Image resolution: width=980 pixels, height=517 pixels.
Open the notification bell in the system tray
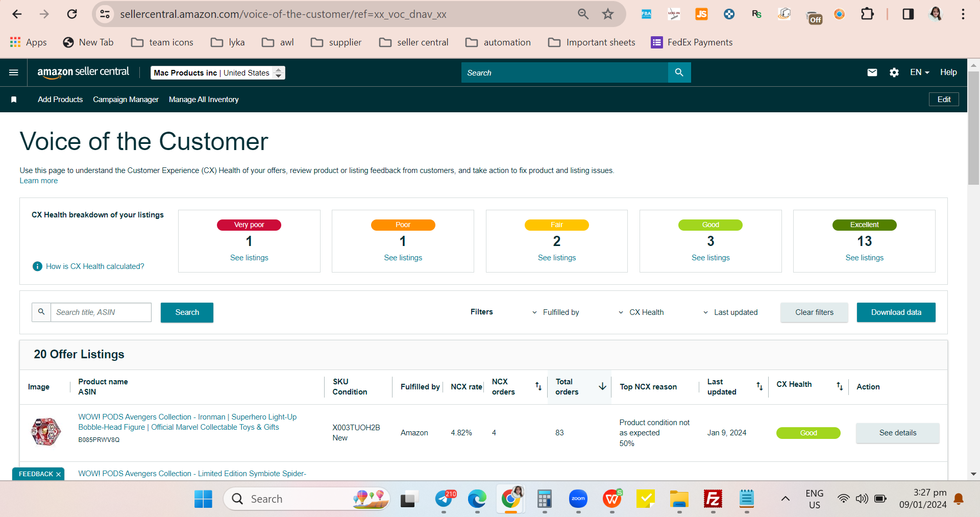click(x=959, y=499)
